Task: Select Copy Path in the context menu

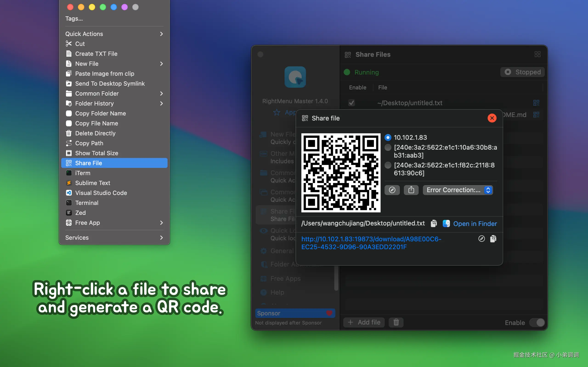Action: [89, 143]
